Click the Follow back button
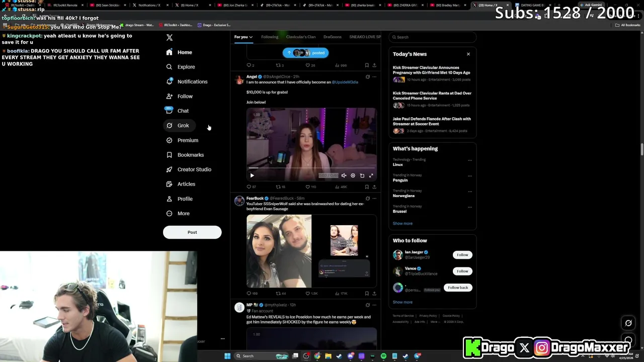The image size is (644, 362). pos(458,288)
